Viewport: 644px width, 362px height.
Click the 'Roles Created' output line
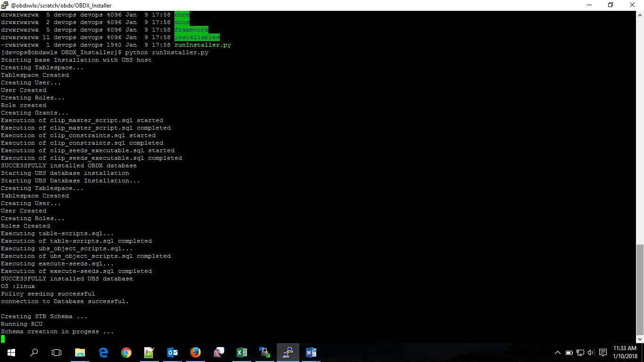[25, 226]
